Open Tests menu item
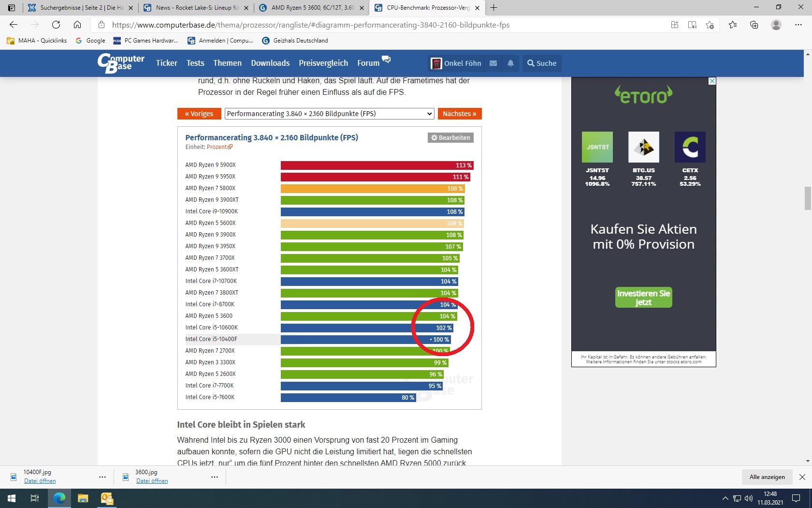 pos(195,63)
